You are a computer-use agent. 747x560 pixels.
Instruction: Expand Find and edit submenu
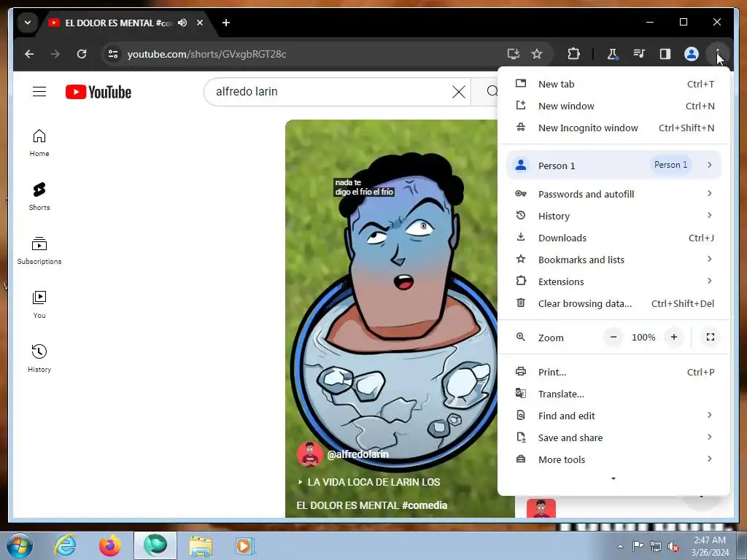(614, 416)
